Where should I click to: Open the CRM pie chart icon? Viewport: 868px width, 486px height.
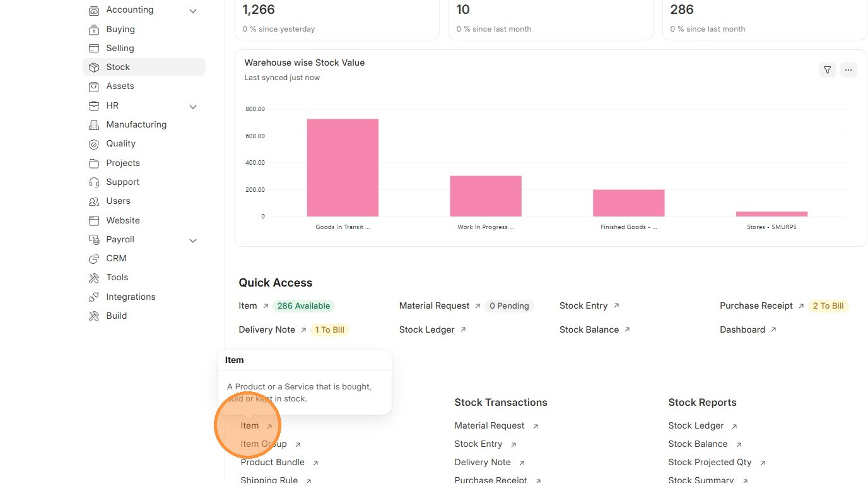click(94, 259)
